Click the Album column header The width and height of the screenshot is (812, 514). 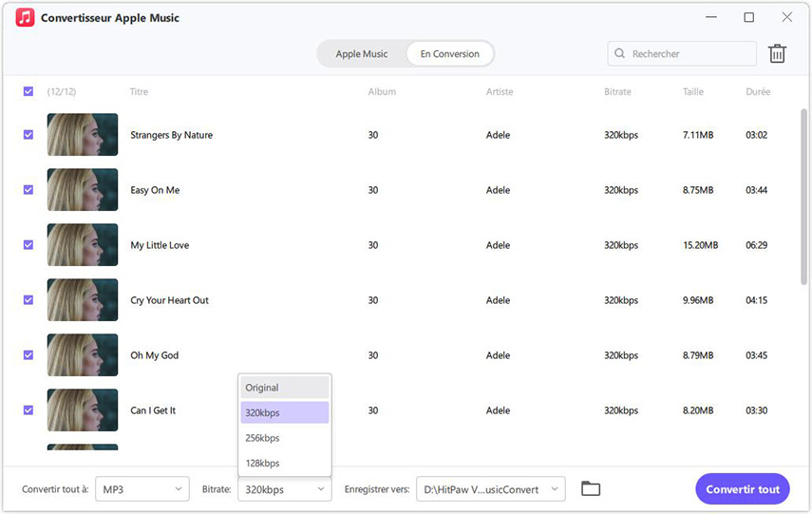click(x=382, y=92)
